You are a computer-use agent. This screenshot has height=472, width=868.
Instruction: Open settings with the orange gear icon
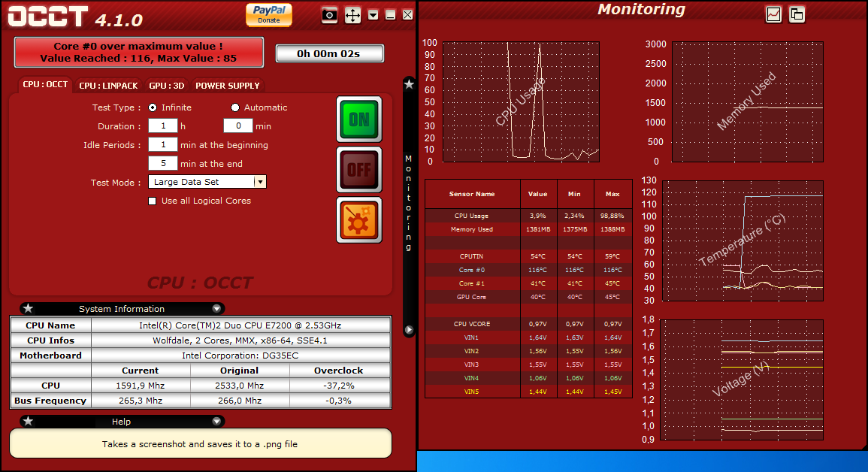coord(359,220)
